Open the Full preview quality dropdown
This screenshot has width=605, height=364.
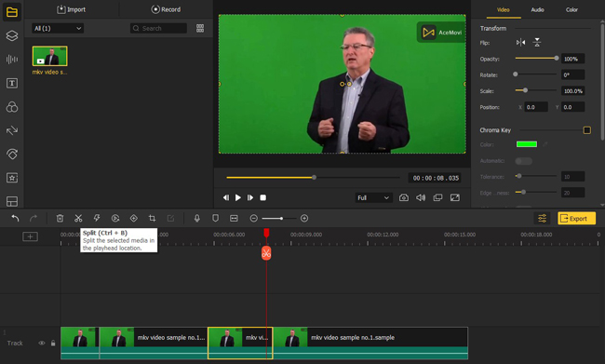(373, 197)
